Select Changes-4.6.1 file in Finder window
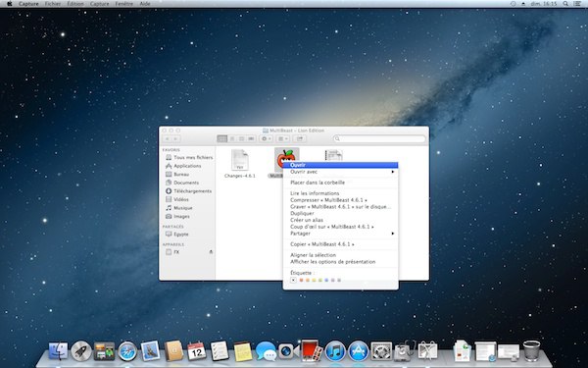Image resolution: width=588 pixels, height=368 pixels. pos(240,163)
